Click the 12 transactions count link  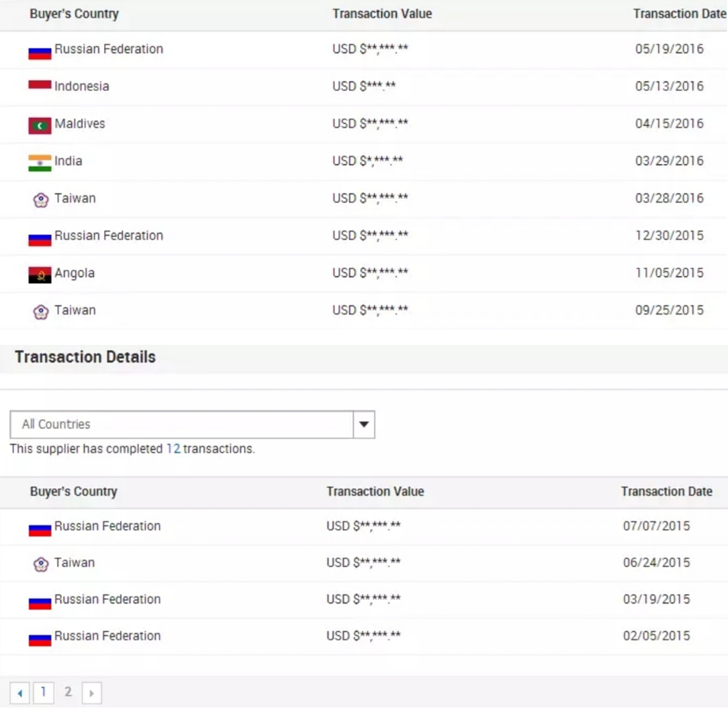coord(173,449)
